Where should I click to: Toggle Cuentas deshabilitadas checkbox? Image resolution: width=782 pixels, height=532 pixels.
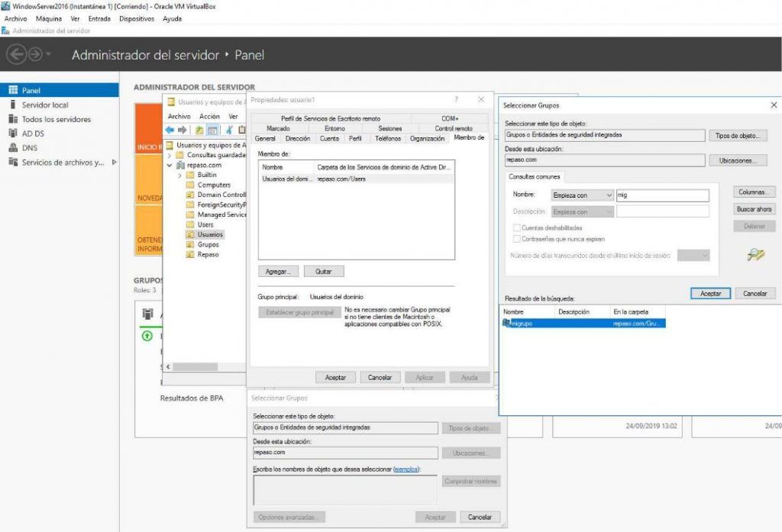click(517, 227)
